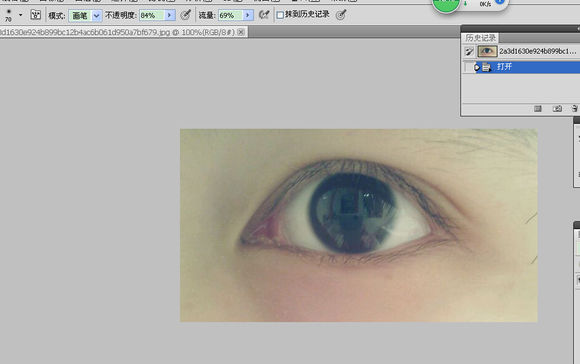The height and width of the screenshot is (364, 580).
Task: Switch to the 历史记录 panel tab
Action: 480,38
